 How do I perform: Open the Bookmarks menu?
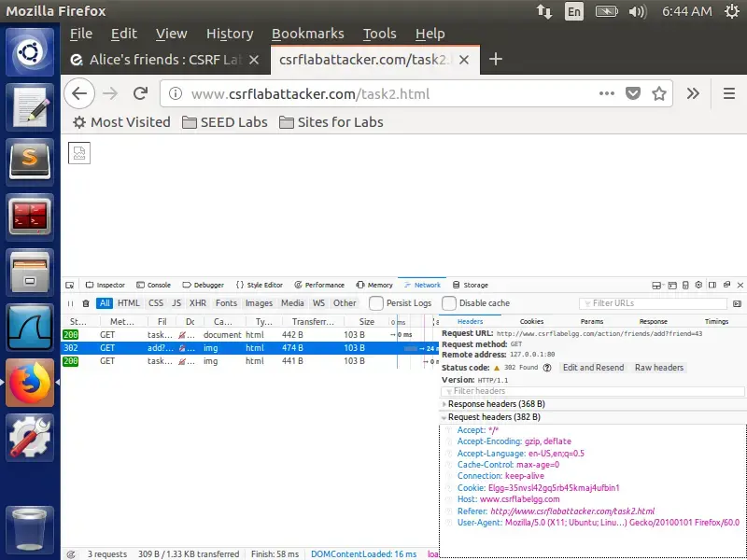[x=308, y=34]
